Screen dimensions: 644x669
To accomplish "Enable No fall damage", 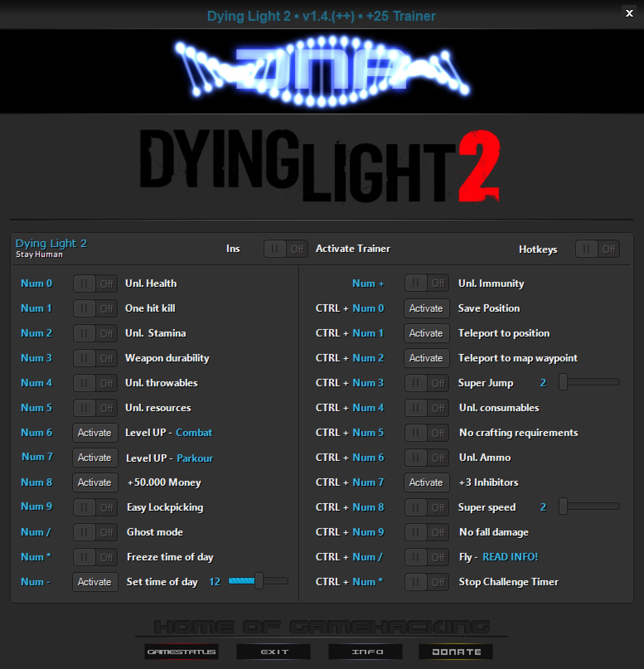I will 427,533.
